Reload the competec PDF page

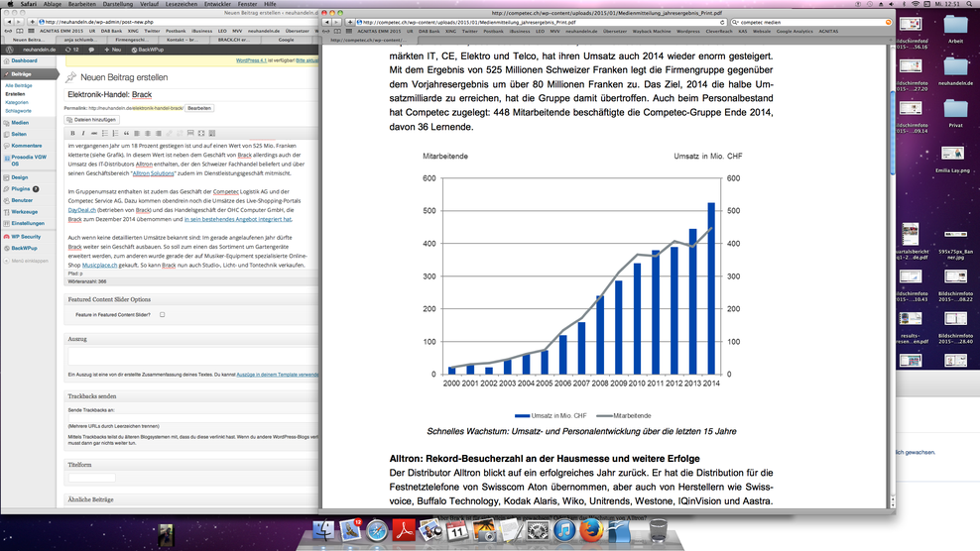coord(722,22)
